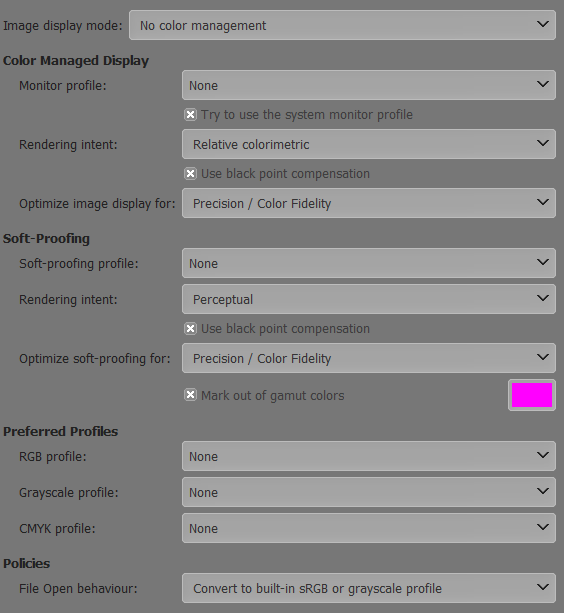Open display Rendering intent Relative colorimetric dropdown

tap(369, 144)
